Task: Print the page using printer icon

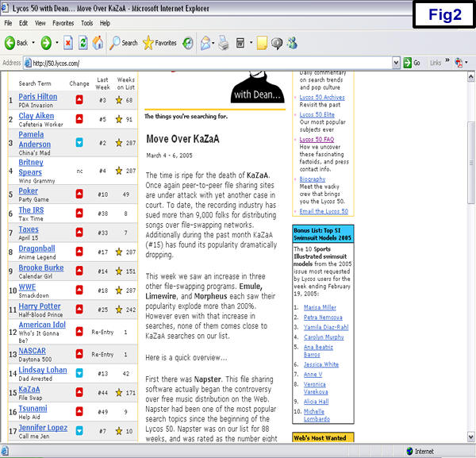Action: (224, 43)
